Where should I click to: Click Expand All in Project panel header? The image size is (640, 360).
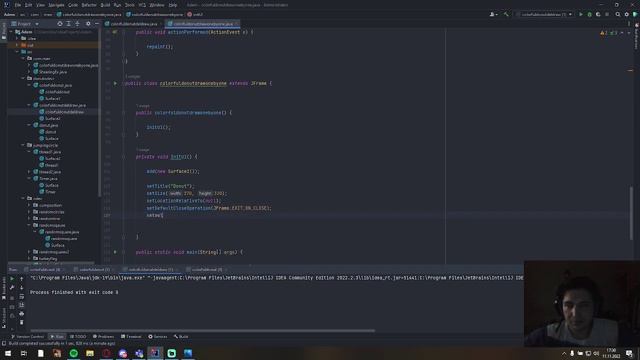coord(68,24)
